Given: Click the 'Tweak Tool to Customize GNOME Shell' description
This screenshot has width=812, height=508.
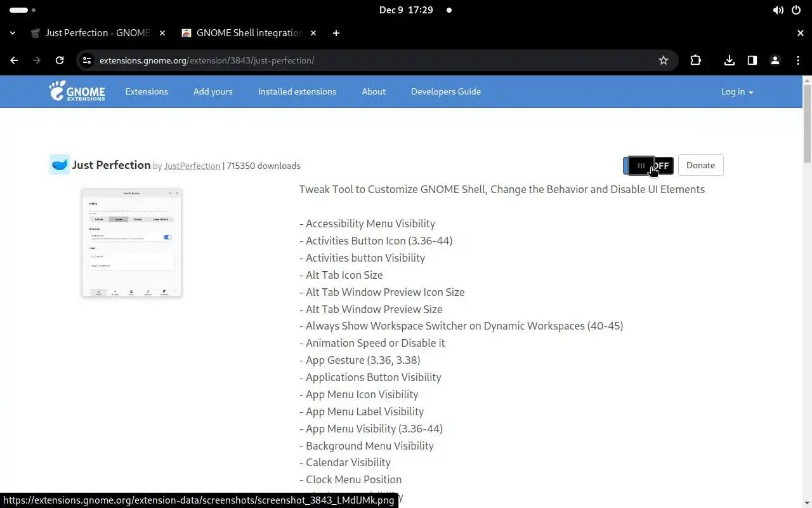Looking at the screenshot, I should (502, 189).
